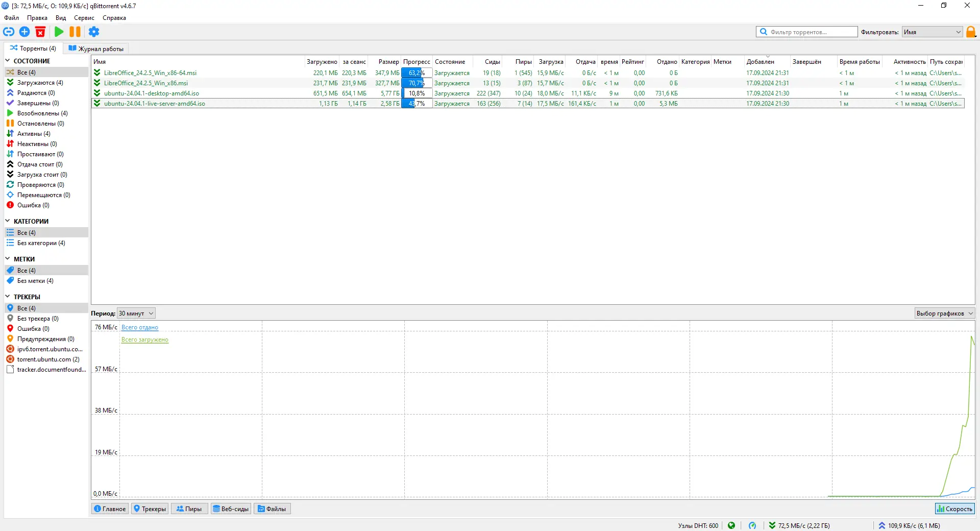Click the red delete torrent icon
Image resolution: width=980 pixels, height=531 pixels.
click(x=40, y=32)
